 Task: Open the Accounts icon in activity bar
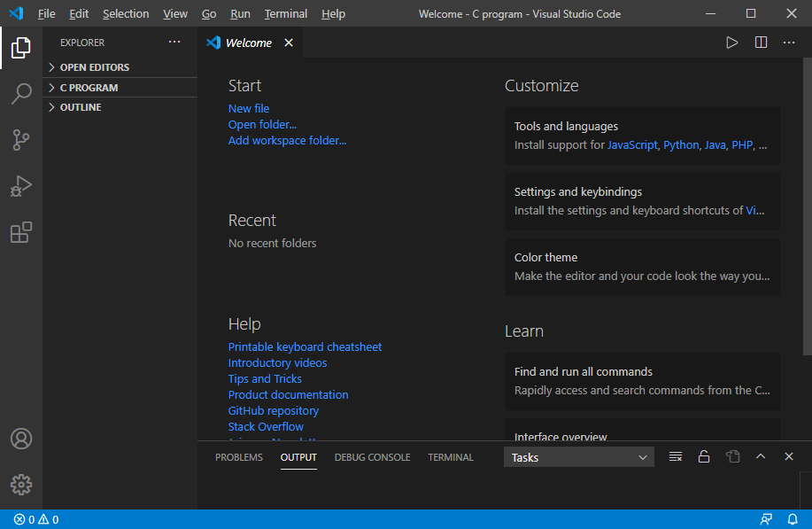[20, 439]
